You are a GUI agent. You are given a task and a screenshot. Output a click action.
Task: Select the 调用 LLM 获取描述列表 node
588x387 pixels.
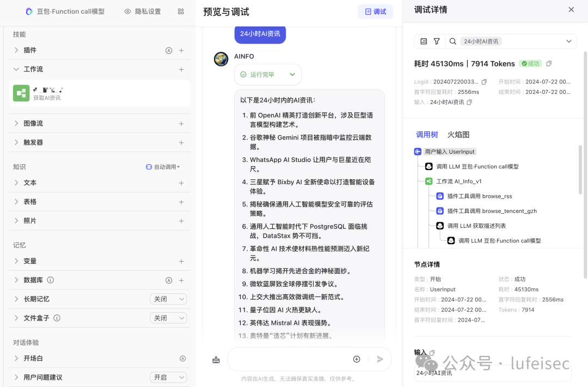(471, 226)
